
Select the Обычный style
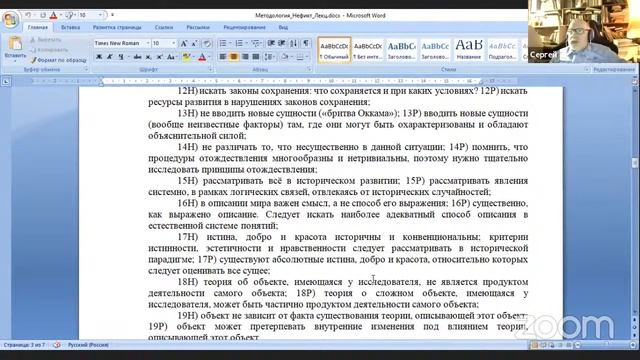click(x=334, y=50)
